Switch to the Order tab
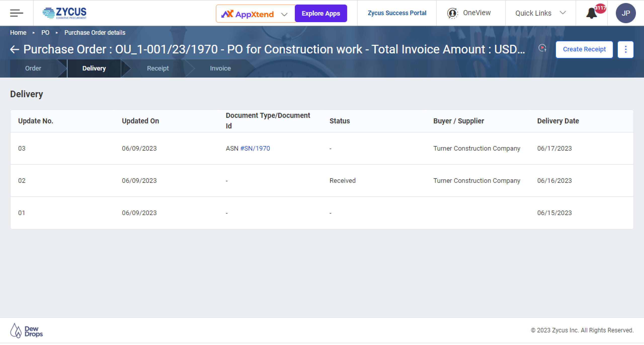The image size is (644, 345). [x=33, y=68]
